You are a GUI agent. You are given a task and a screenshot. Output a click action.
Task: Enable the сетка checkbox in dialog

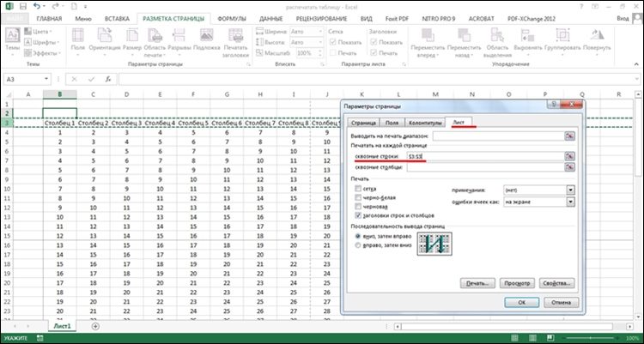tap(358, 187)
